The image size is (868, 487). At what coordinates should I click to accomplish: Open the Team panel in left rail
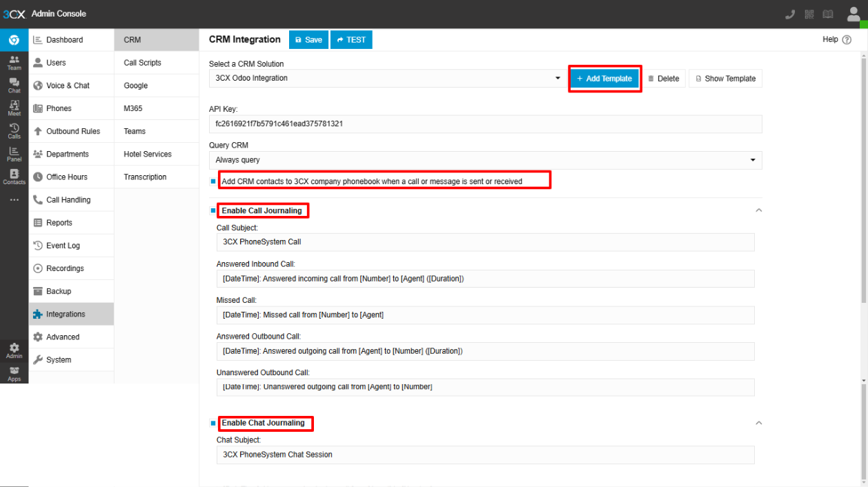pyautogui.click(x=14, y=63)
